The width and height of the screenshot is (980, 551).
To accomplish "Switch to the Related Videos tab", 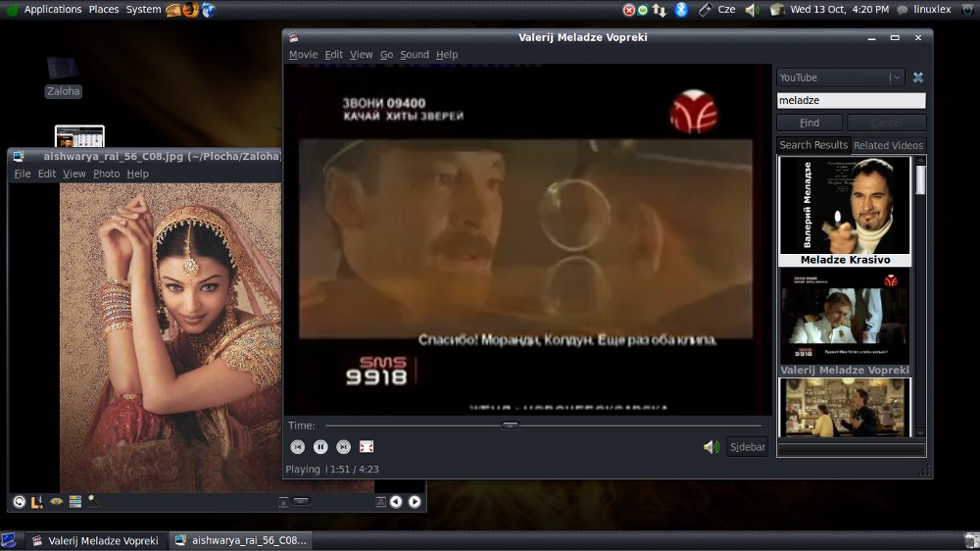I will pos(888,145).
